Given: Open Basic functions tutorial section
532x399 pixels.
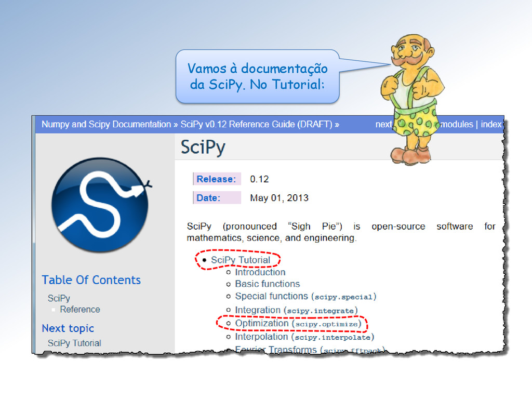Looking at the screenshot, I should pyautogui.click(x=268, y=284).
